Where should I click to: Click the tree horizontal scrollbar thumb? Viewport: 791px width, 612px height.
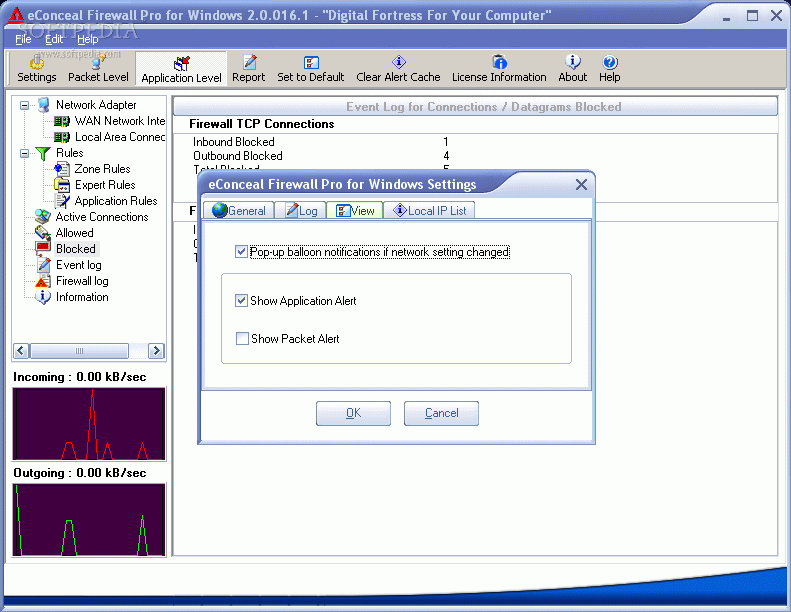coord(79,351)
